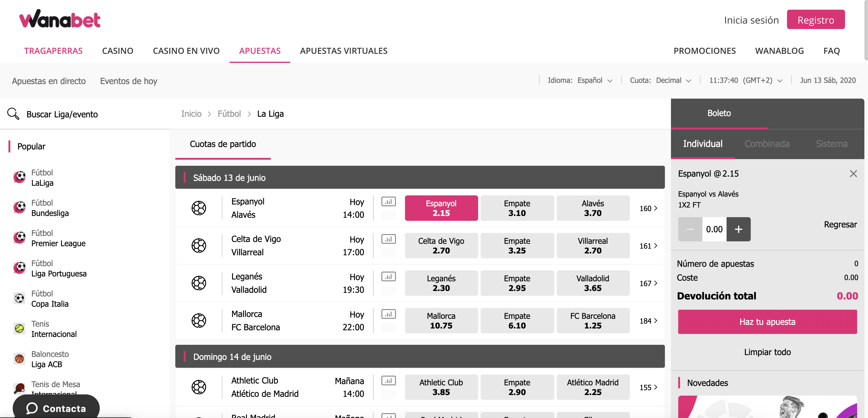Increase stake with plus button
The height and width of the screenshot is (418, 868).
tap(739, 229)
